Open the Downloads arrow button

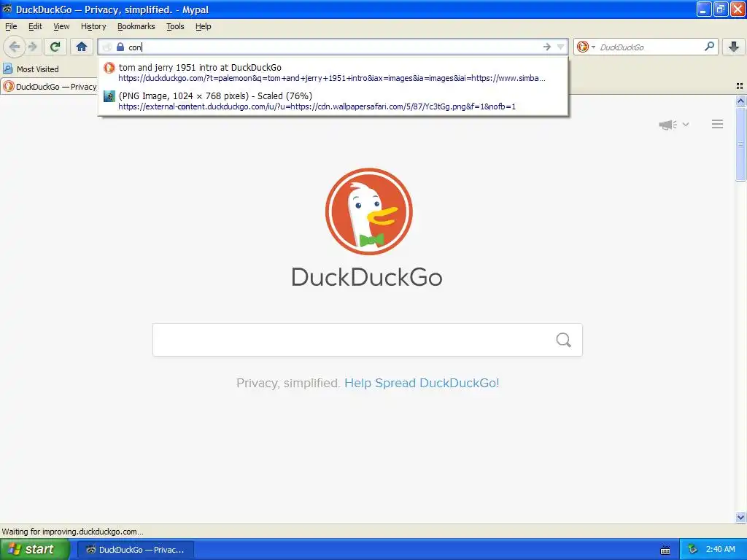(x=734, y=47)
